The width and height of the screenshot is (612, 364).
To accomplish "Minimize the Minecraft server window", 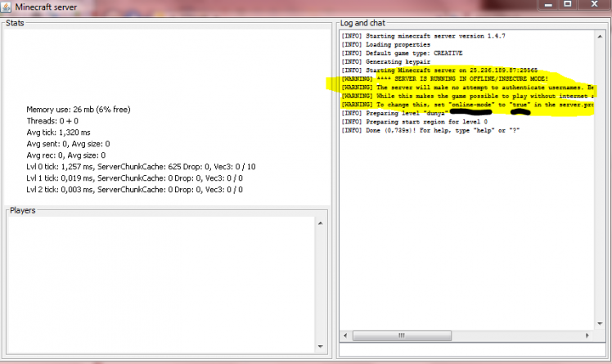I will pyautogui.click(x=548, y=5).
